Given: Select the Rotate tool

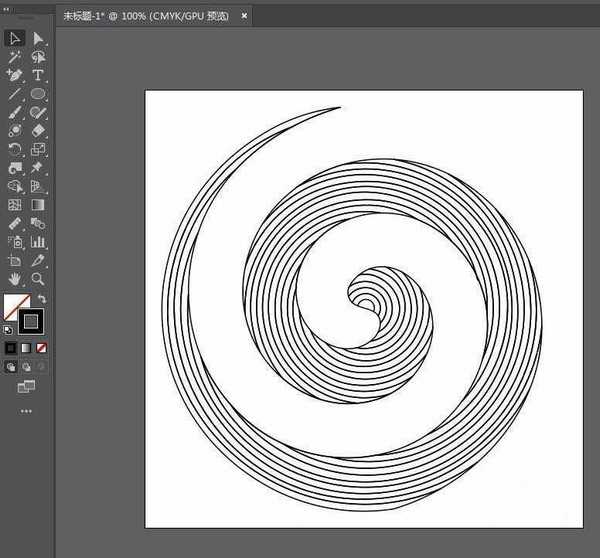Looking at the screenshot, I should coord(15,149).
